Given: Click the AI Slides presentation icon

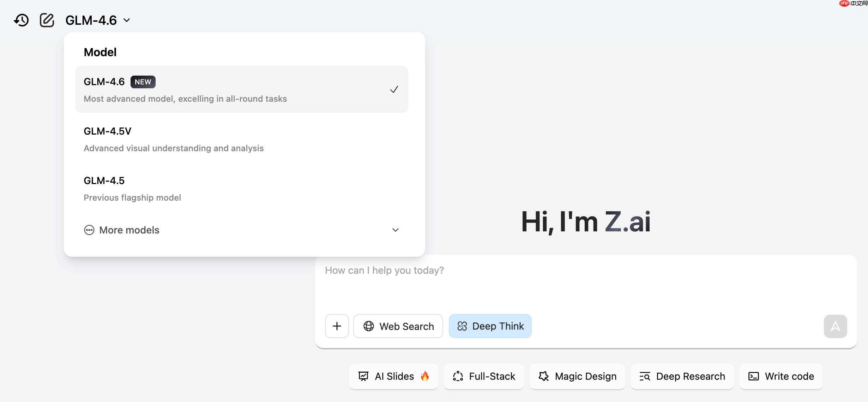Looking at the screenshot, I should click(x=363, y=376).
